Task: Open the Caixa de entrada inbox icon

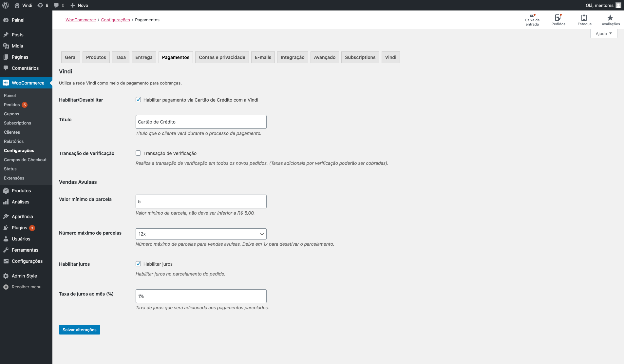Action: pyautogui.click(x=532, y=15)
